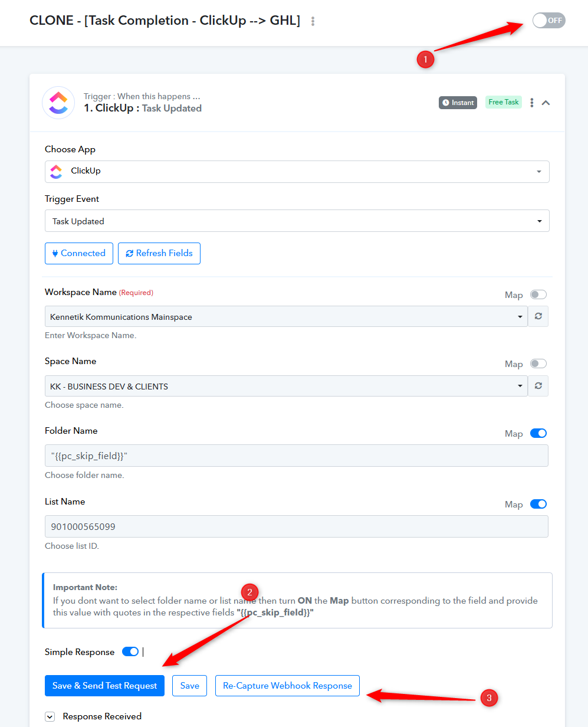Image resolution: width=588 pixels, height=727 pixels.
Task: Disable Map toggle for Folder Name
Action: [x=538, y=433]
